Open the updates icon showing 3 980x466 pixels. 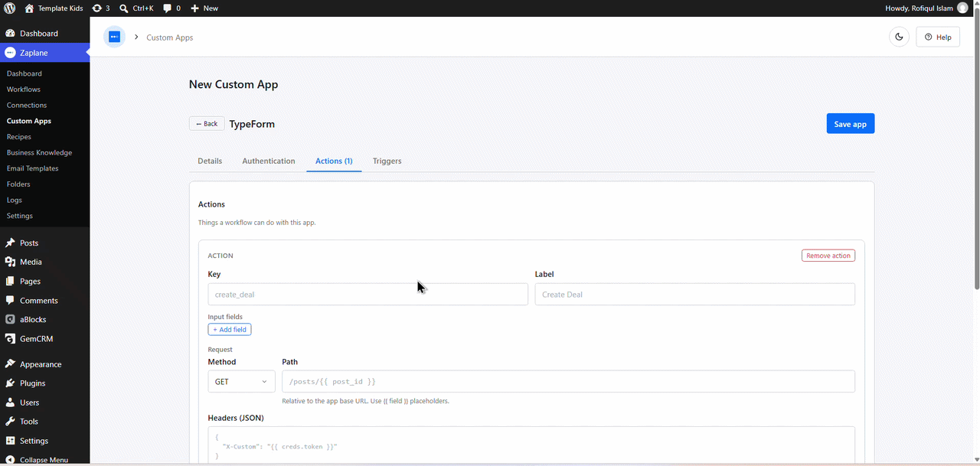click(96, 8)
